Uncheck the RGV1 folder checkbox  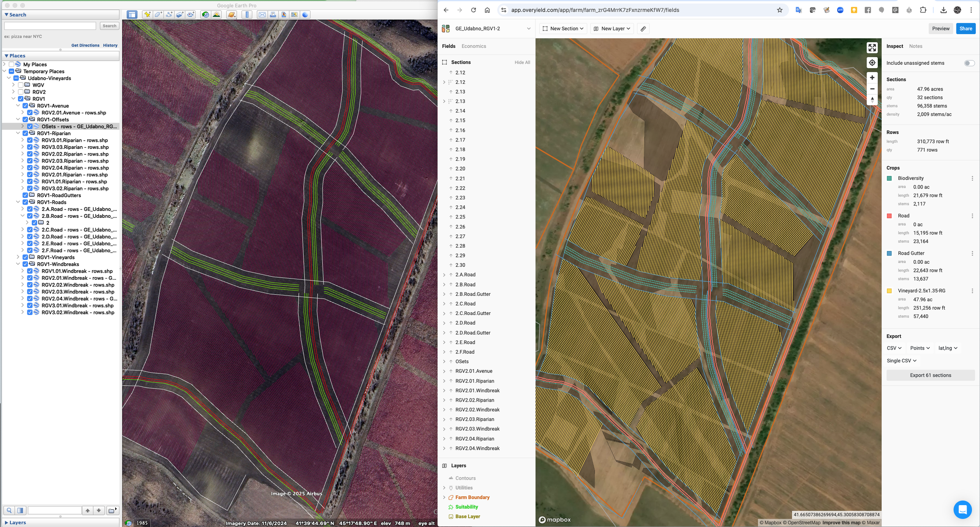pyautogui.click(x=21, y=99)
